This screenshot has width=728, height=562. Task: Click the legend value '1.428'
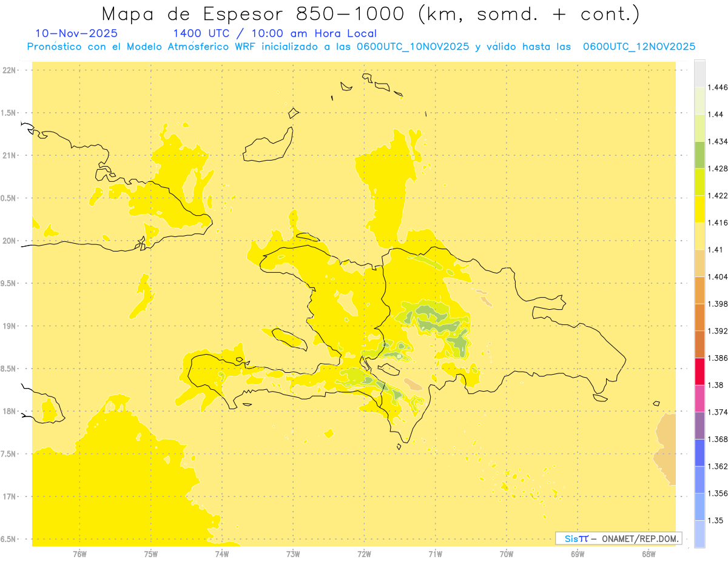[x=718, y=169]
